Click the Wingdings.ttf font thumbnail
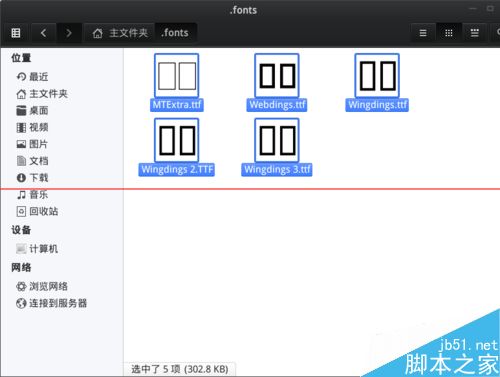This screenshot has width=500, height=377. pos(377,76)
